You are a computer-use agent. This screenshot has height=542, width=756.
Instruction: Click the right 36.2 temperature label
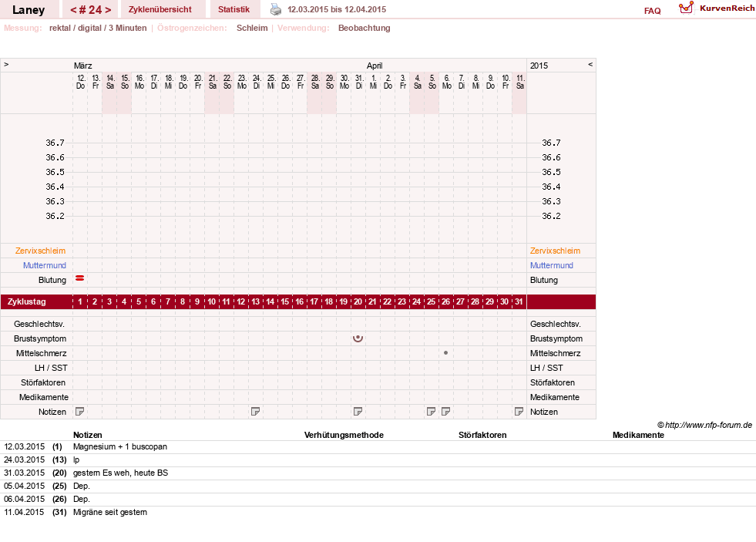coord(551,216)
